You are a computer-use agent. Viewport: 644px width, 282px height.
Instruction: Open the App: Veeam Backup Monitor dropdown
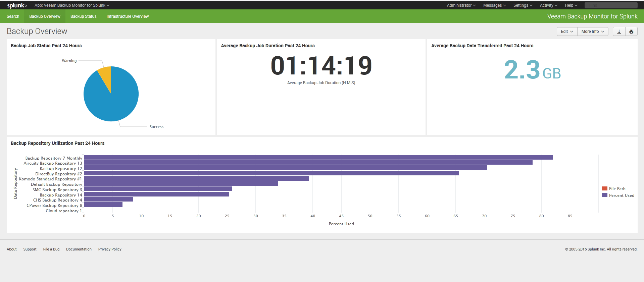pos(72,5)
